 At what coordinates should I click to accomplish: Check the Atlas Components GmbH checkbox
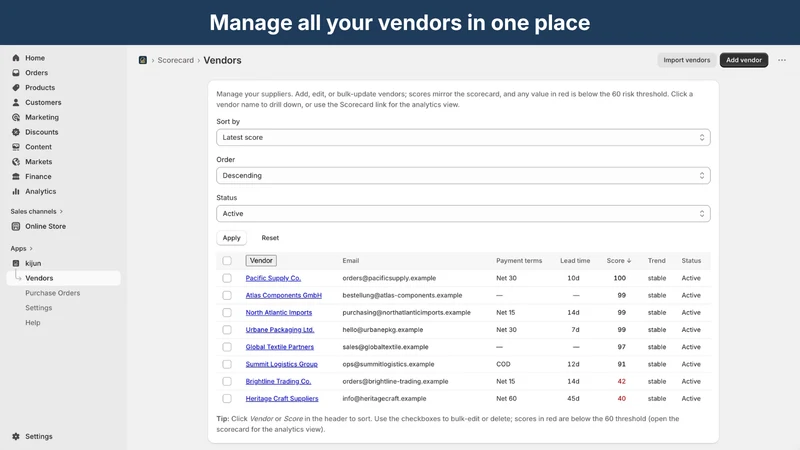coord(227,295)
